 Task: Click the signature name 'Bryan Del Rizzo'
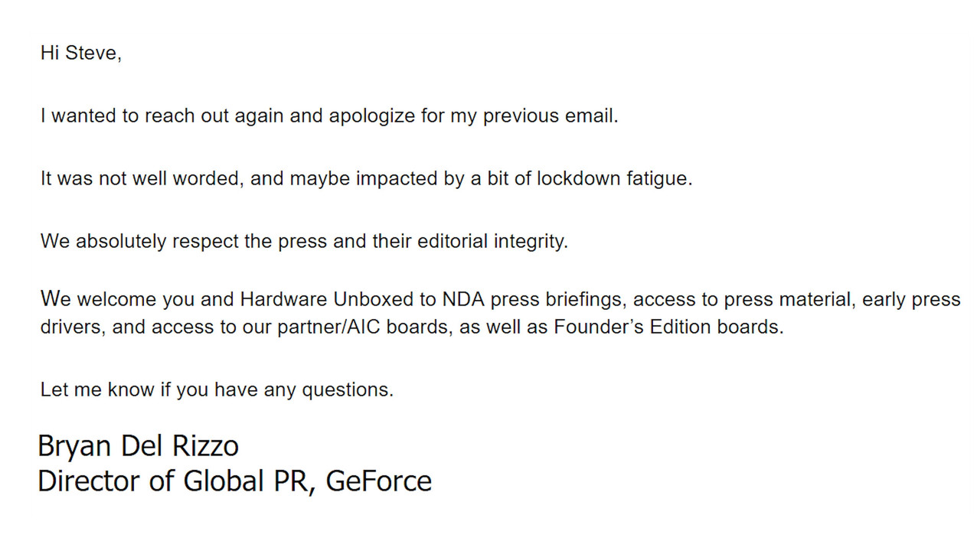(139, 445)
